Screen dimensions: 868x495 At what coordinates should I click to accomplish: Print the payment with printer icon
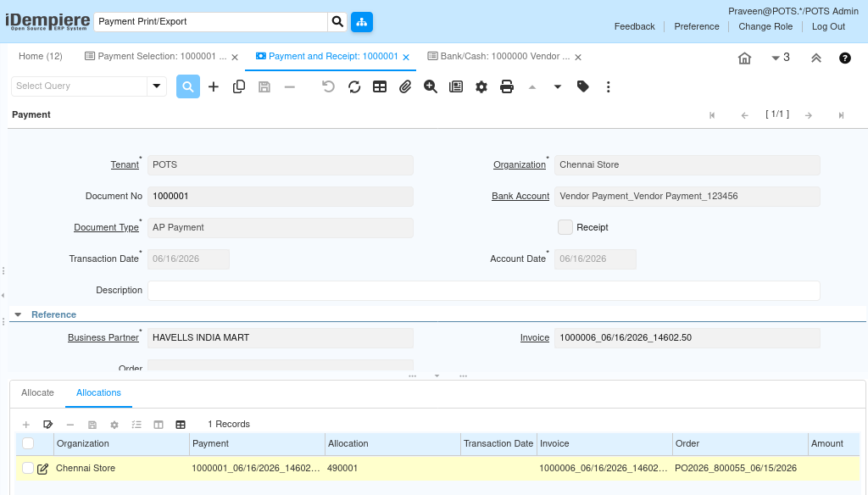507,87
